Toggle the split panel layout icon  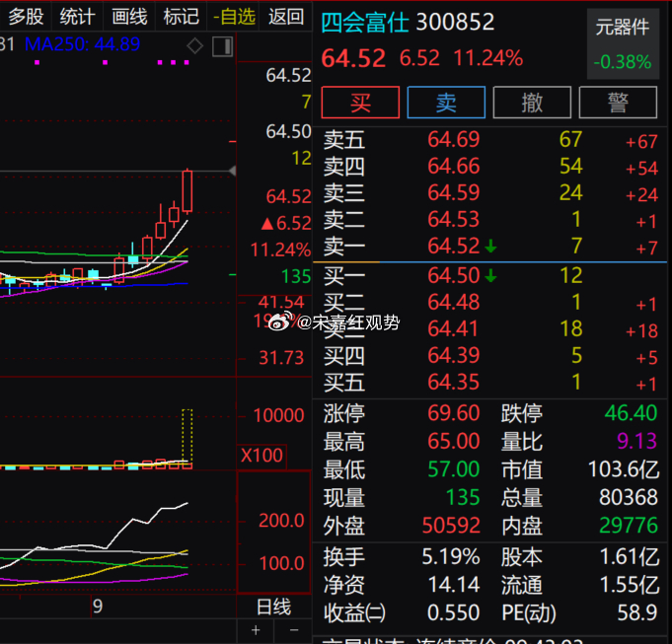point(222,46)
